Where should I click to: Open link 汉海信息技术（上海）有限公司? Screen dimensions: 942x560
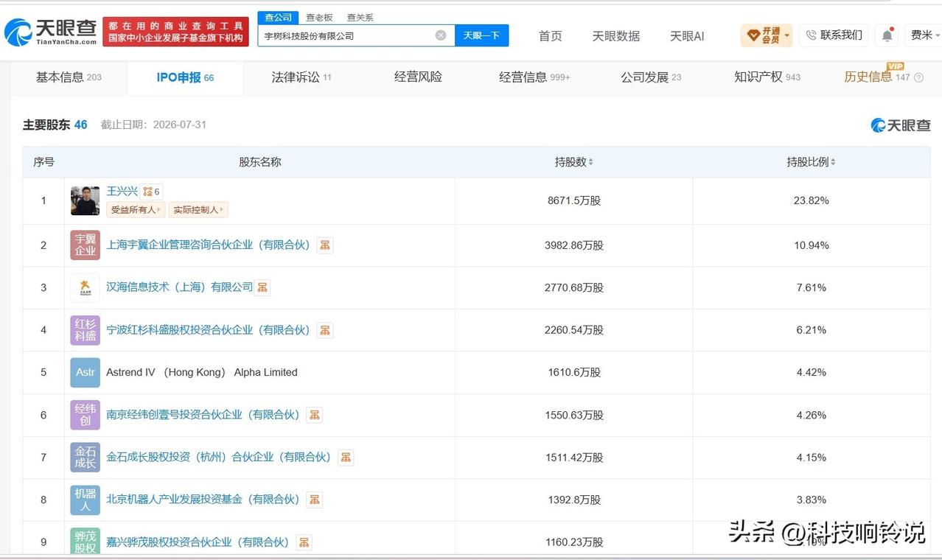point(179,287)
